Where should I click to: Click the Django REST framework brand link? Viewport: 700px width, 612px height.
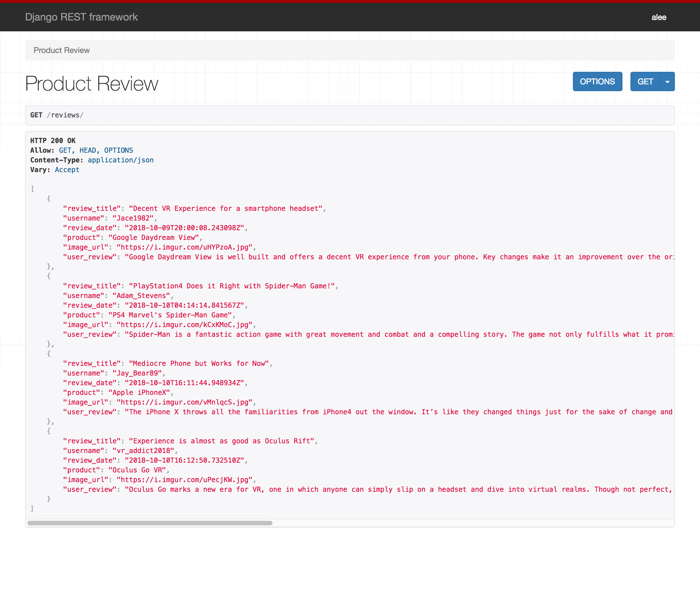click(x=81, y=17)
